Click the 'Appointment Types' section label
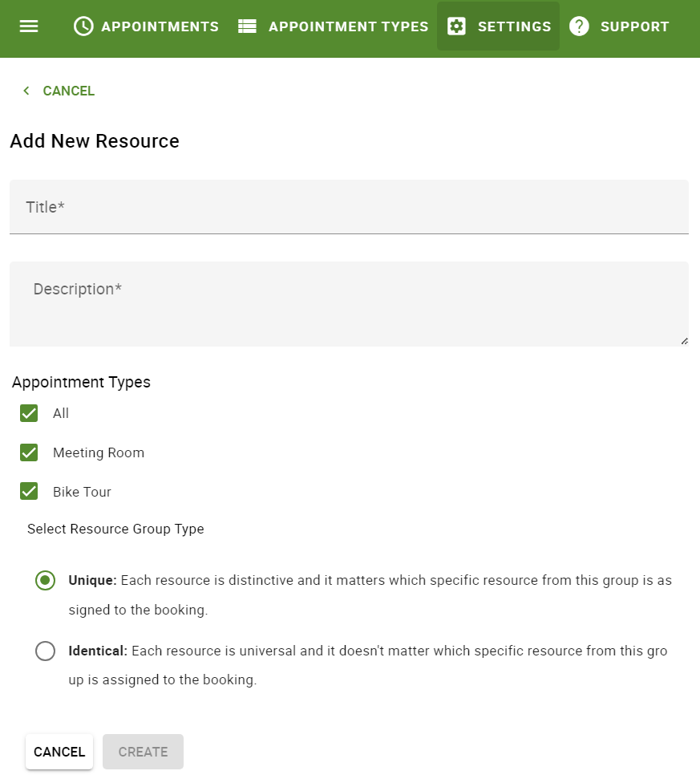Image resolution: width=700 pixels, height=783 pixels. pos(81,382)
